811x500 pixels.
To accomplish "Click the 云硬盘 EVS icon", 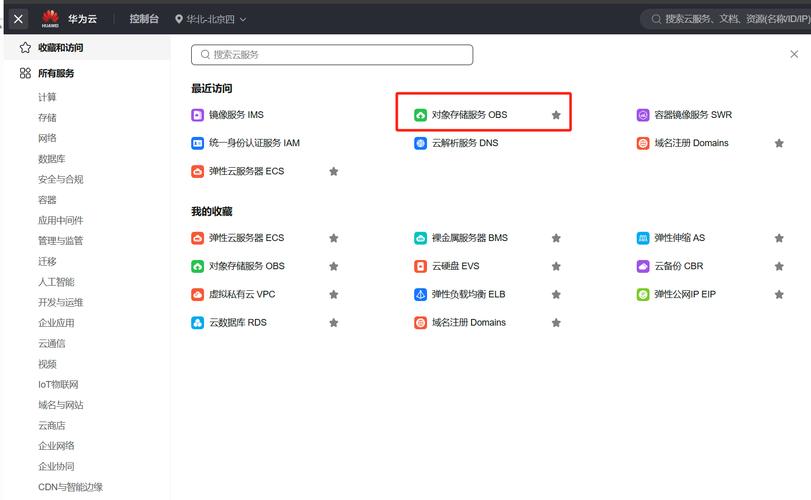I will point(421,266).
